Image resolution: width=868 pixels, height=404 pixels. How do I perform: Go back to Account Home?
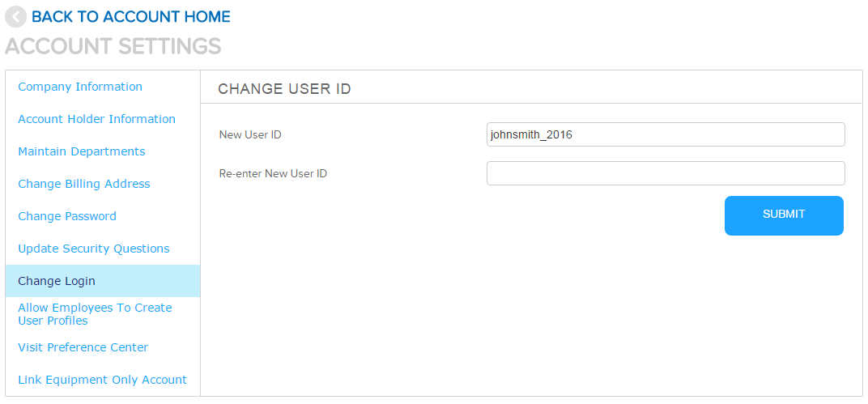[130, 17]
